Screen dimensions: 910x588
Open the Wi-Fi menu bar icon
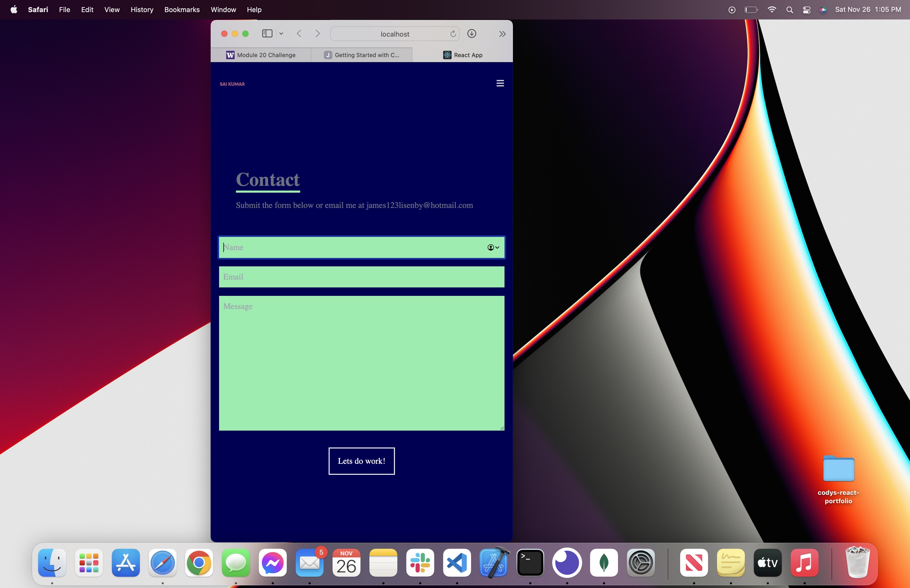click(x=772, y=10)
